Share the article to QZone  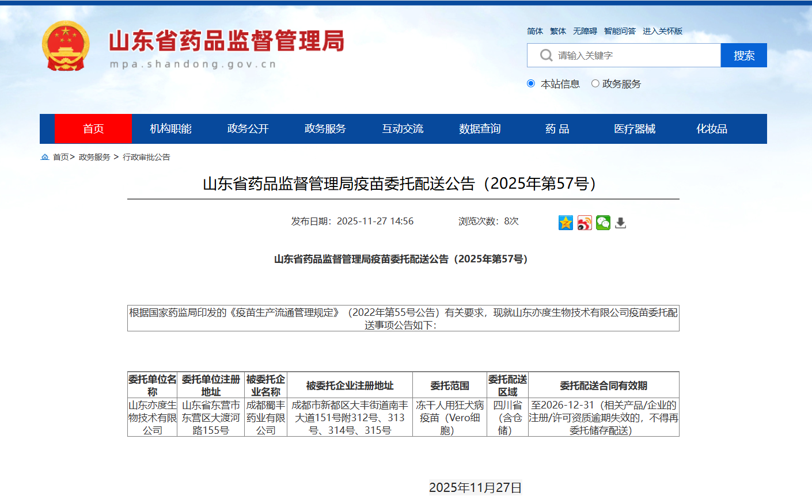[x=566, y=223]
